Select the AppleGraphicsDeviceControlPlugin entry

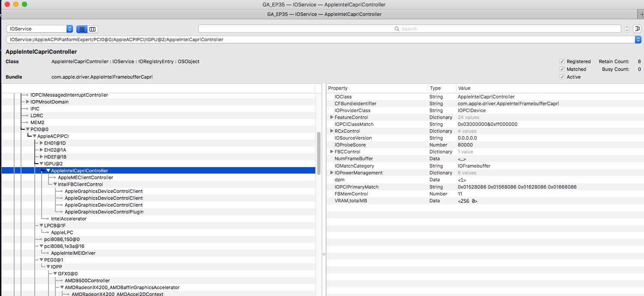coord(104,212)
